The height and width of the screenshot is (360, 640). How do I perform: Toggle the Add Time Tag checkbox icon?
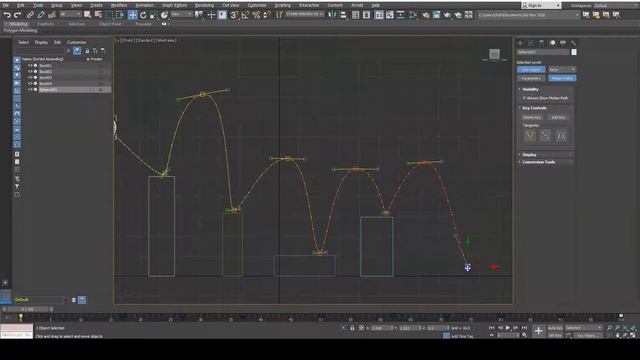pyautogui.click(x=446, y=336)
